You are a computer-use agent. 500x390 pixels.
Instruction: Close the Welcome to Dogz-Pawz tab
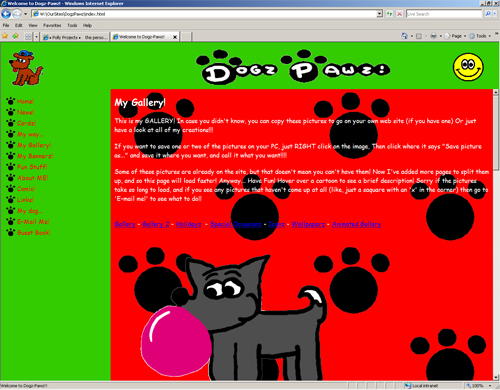pos(175,37)
